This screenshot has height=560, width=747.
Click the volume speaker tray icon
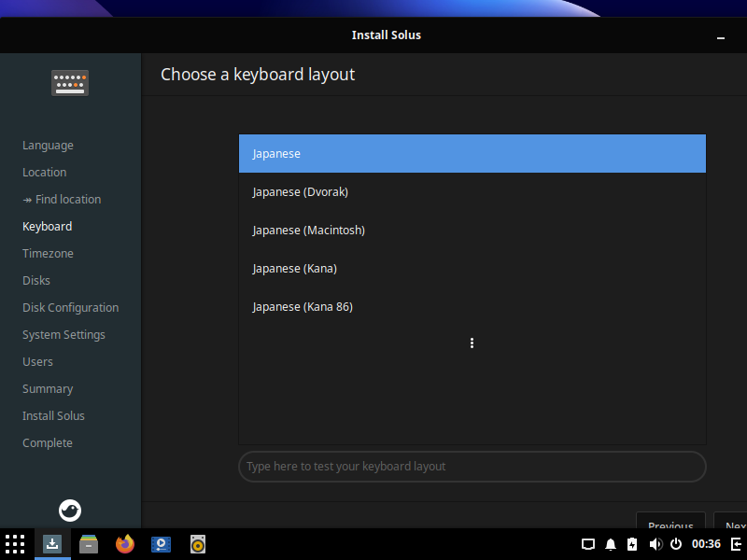(655, 544)
